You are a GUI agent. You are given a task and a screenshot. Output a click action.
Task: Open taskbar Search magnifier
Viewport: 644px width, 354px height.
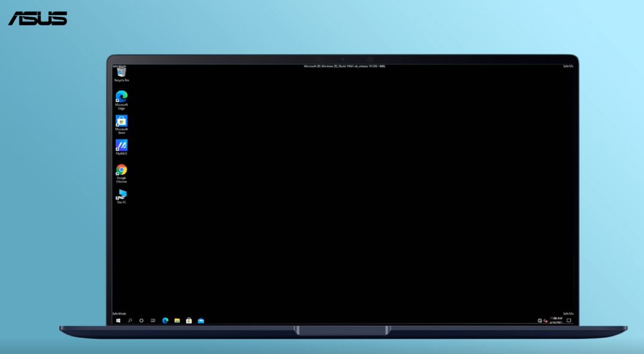(130, 320)
